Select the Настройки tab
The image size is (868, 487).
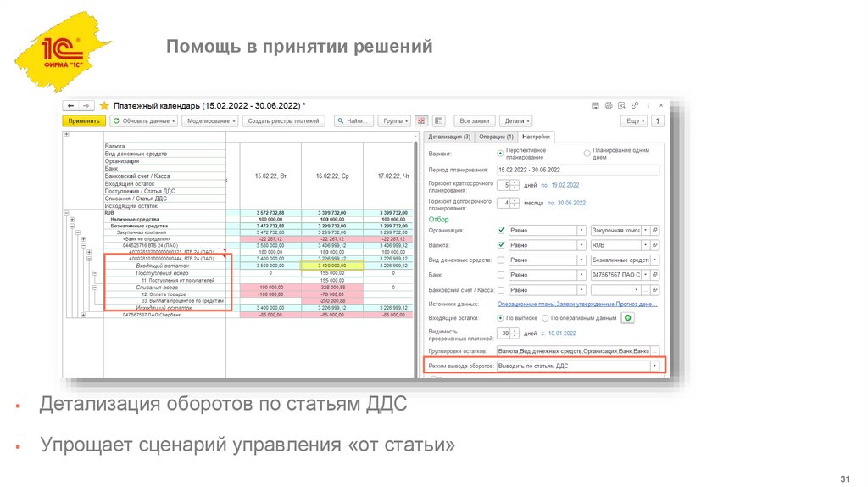[536, 137]
